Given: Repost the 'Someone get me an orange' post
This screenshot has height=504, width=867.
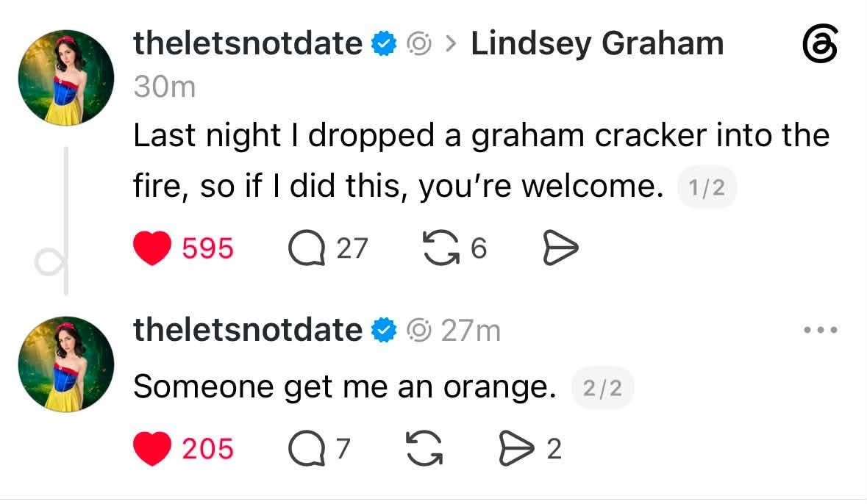Looking at the screenshot, I should pos(424,448).
